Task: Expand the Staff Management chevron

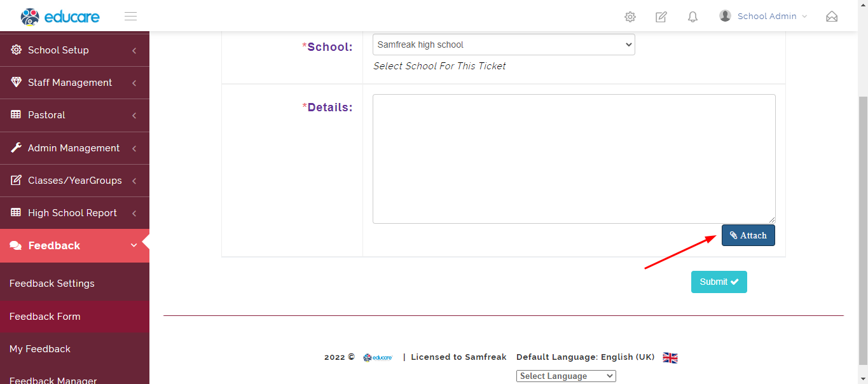Action: (134, 83)
